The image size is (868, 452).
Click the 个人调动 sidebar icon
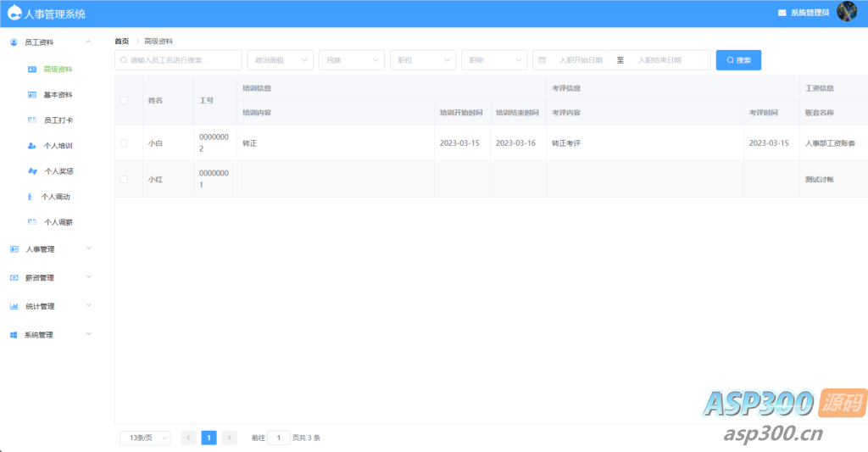point(31,197)
